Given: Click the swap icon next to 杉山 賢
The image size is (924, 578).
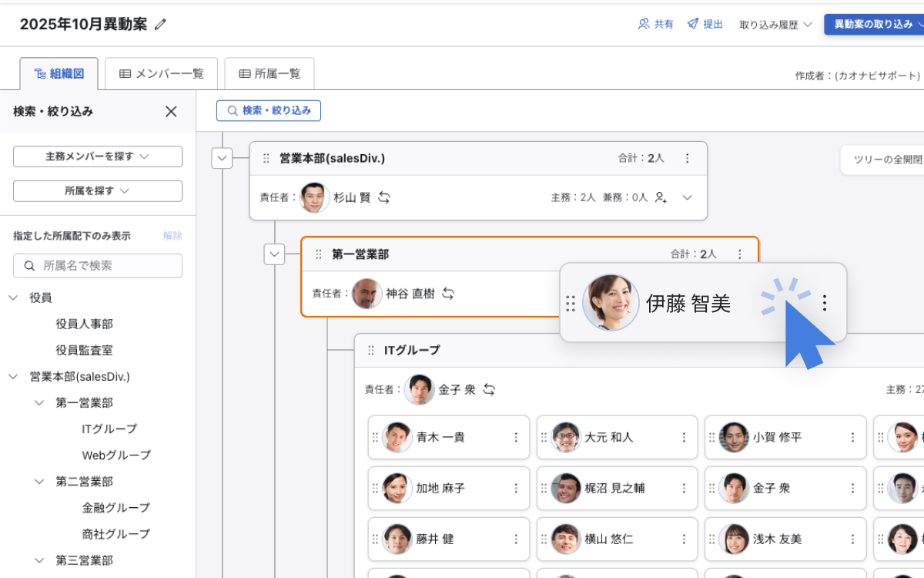Looking at the screenshot, I should click(384, 197).
